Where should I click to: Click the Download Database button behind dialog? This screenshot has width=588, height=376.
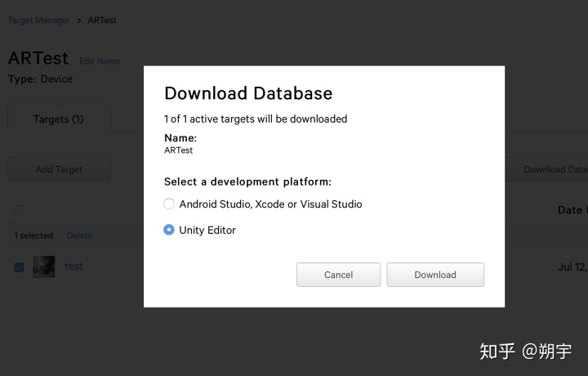[x=546, y=169]
